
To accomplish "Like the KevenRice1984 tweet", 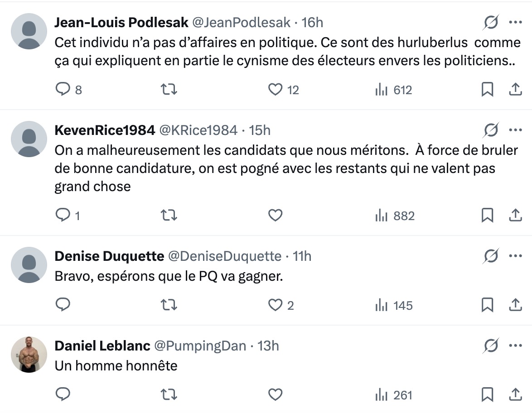I will [x=275, y=215].
